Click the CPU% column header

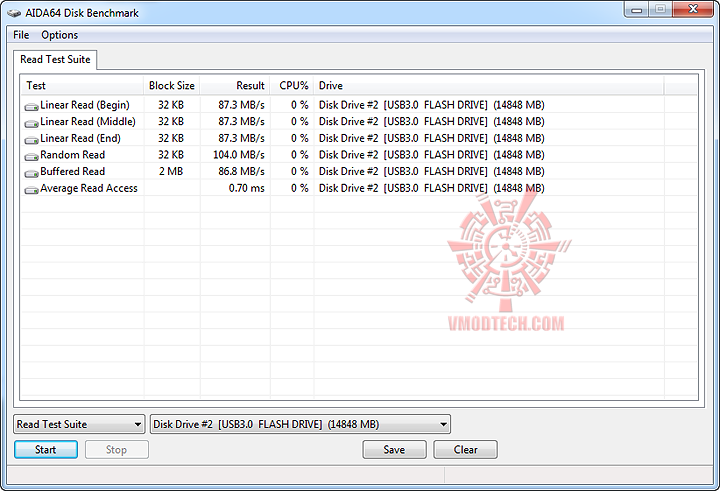coord(292,85)
